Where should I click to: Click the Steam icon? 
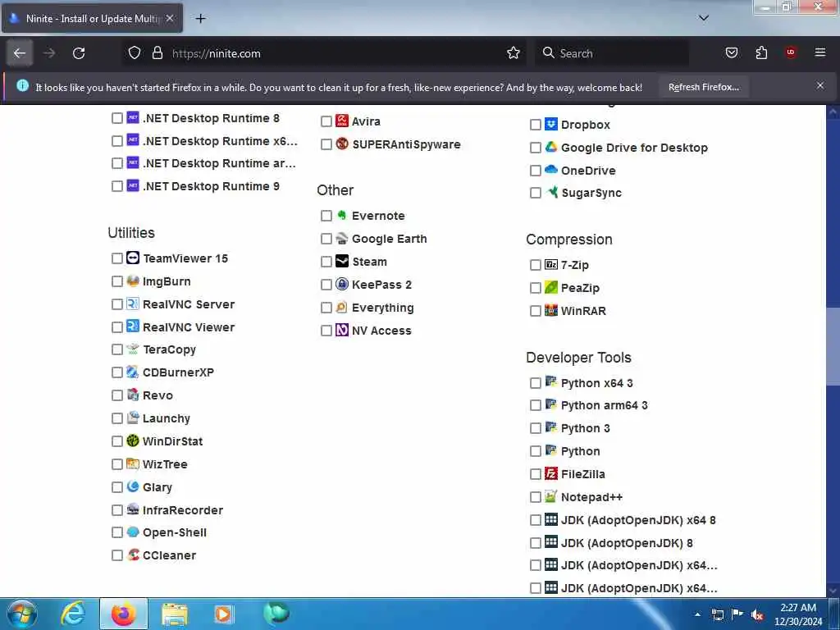pos(342,262)
